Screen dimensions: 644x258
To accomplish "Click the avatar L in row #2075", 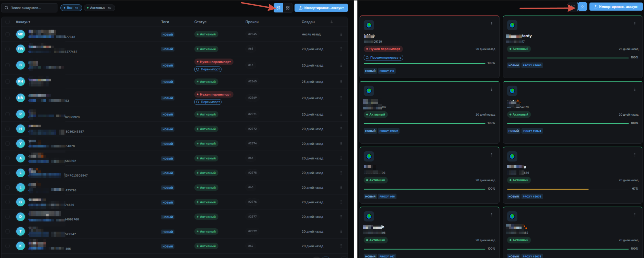I will 20,173.
